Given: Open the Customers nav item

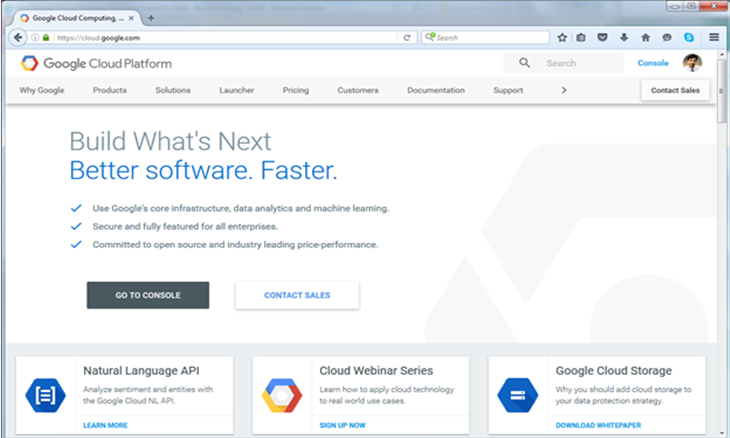Looking at the screenshot, I should click(x=358, y=90).
